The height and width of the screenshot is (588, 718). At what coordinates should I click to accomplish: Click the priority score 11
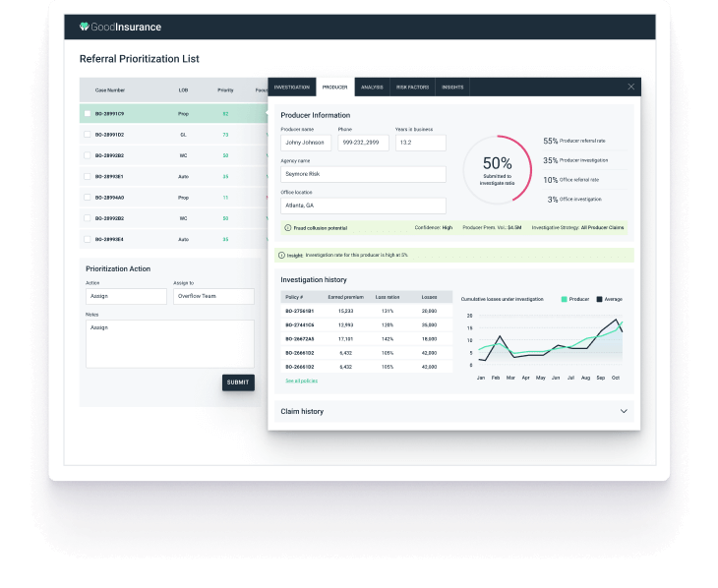point(225,198)
